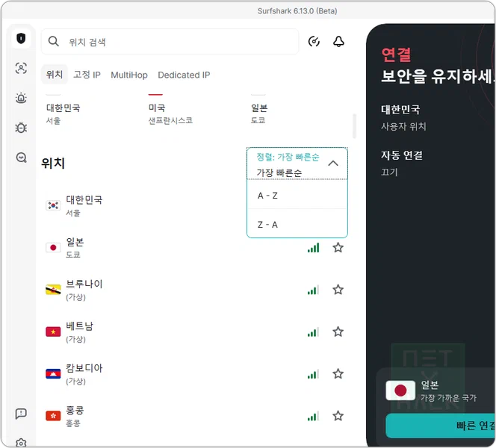Switch to the Dedicated IP tab

point(184,75)
